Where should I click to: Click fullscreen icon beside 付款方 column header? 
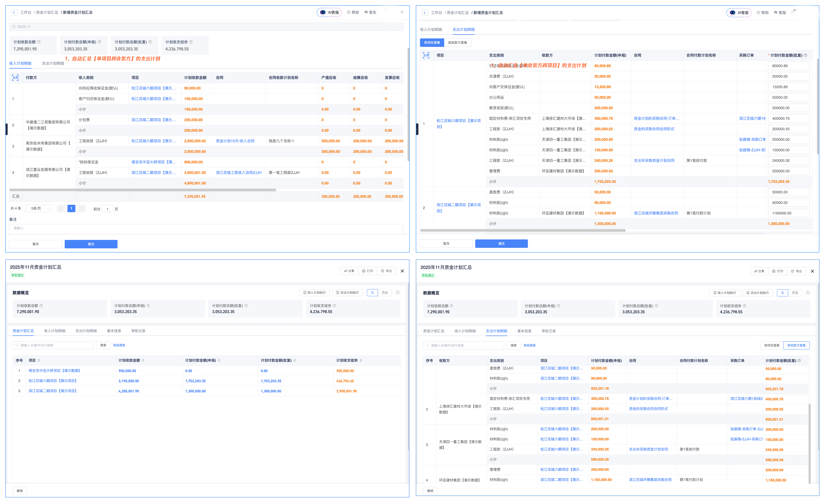15,78
